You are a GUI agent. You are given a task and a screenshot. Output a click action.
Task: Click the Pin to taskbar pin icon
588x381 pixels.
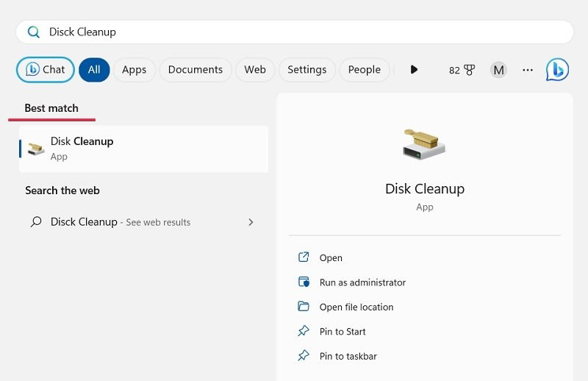[x=304, y=355]
